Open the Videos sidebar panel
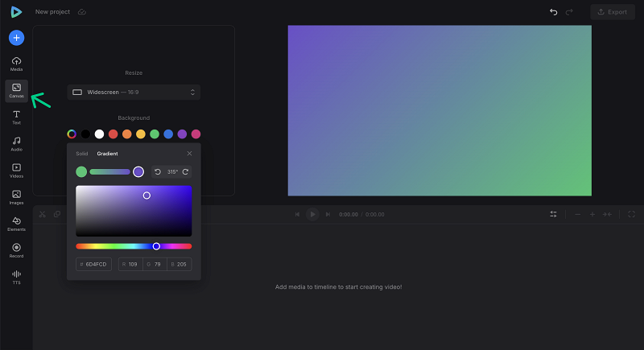The image size is (644, 350). 16,171
